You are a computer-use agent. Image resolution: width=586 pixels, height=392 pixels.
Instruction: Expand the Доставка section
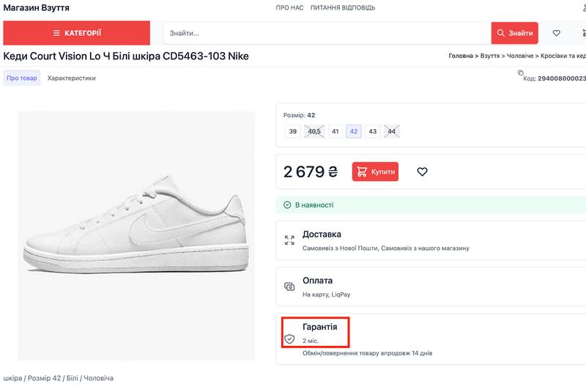[322, 234]
